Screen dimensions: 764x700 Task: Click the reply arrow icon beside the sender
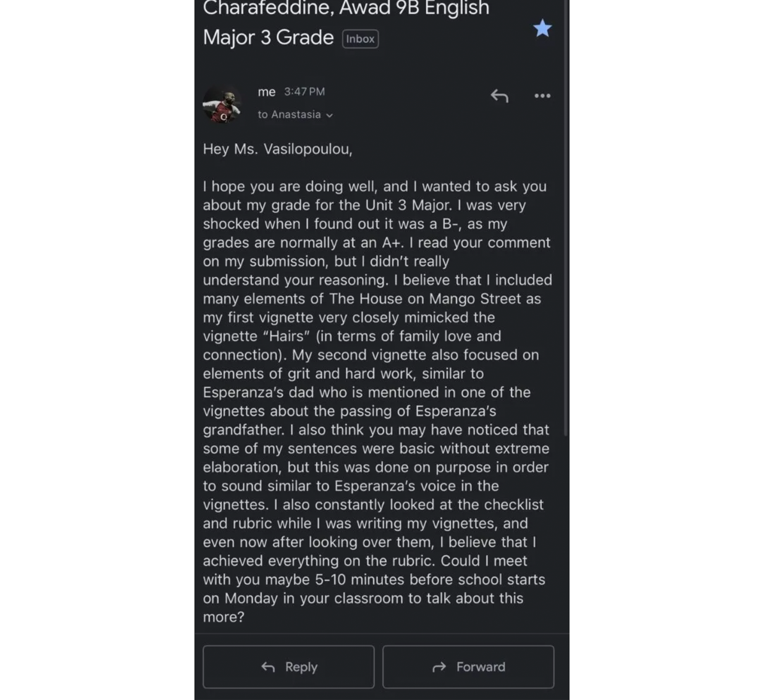pos(499,96)
